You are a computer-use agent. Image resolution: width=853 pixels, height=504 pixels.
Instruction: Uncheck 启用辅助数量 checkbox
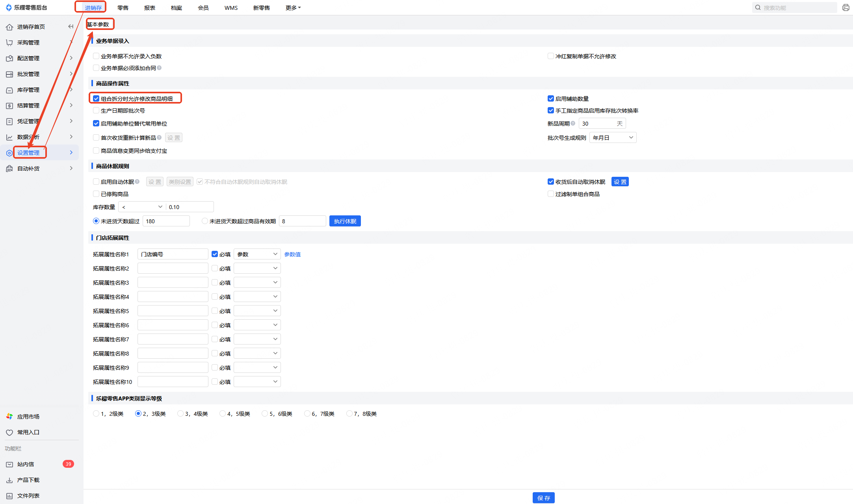click(550, 98)
